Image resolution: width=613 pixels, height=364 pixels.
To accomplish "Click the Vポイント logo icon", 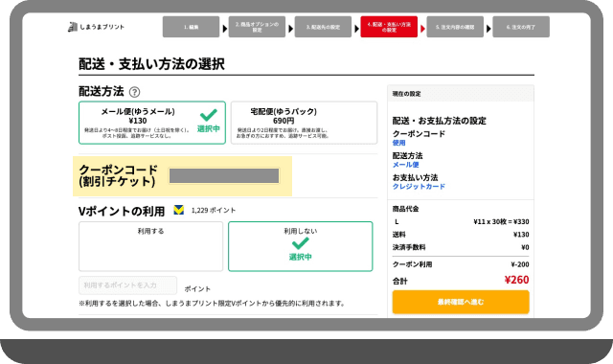I will 179,210.
